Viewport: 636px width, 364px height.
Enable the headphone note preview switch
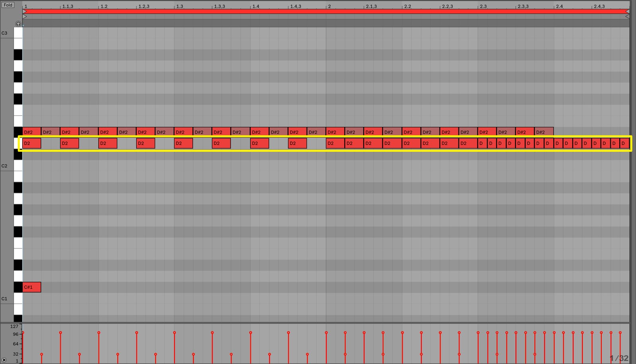tap(18, 24)
